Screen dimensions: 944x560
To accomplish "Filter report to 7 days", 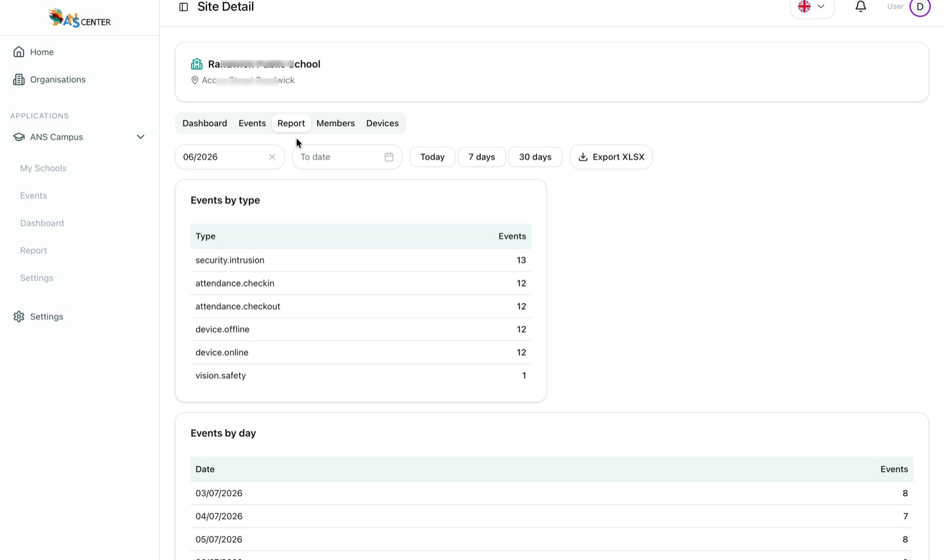I will pos(481,157).
